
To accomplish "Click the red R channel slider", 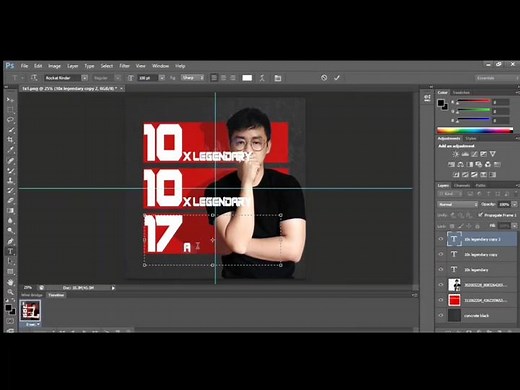I will coord(473,101).
